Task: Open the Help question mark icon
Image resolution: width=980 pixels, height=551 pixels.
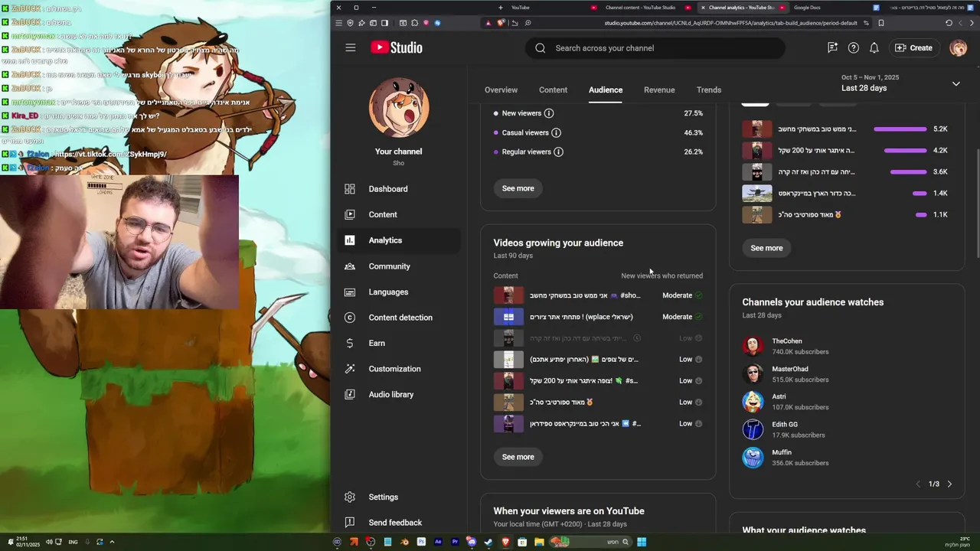Action: coord(854,47)
